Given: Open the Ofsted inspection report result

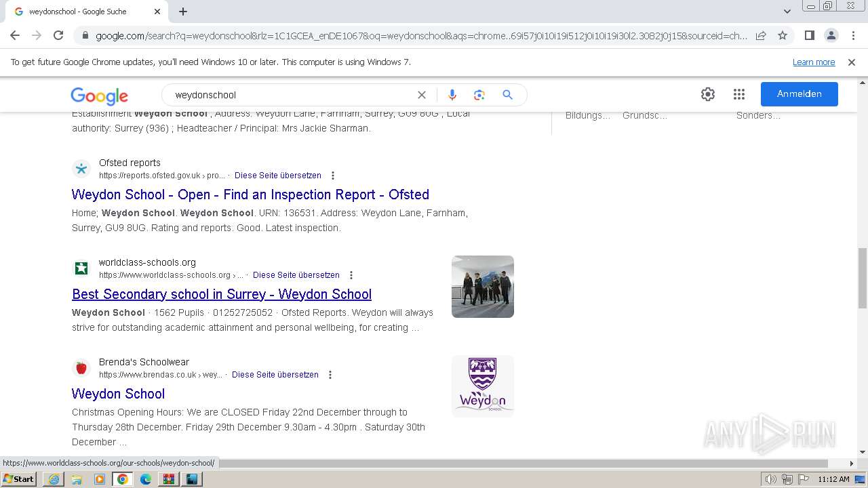Looking at the screenshot, I should (x=250, y=195).
